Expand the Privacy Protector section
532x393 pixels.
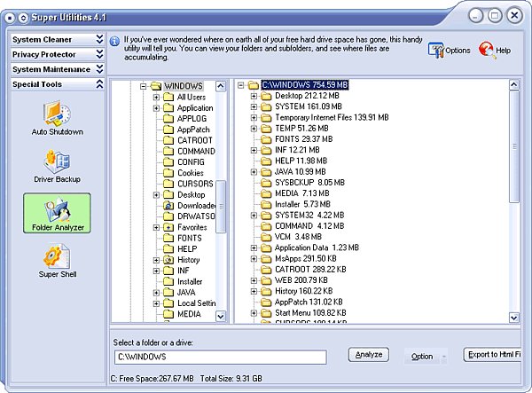[57, 54]
